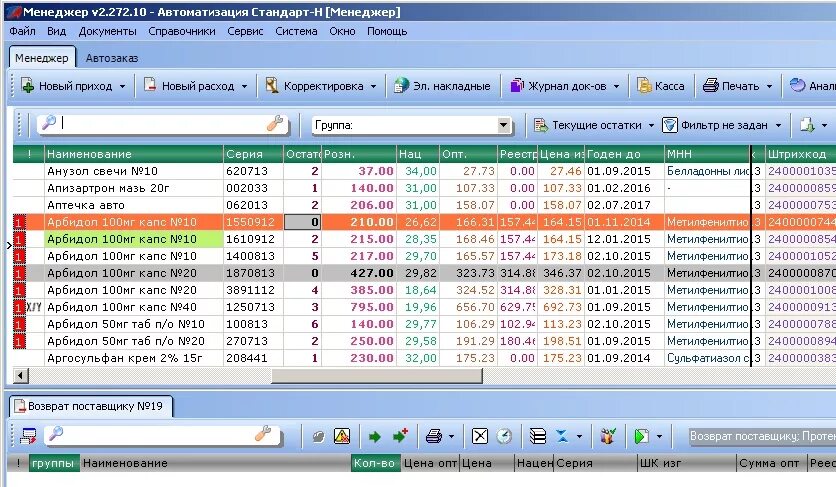
Task: Open the Вид menu
Action: point(57,31)
